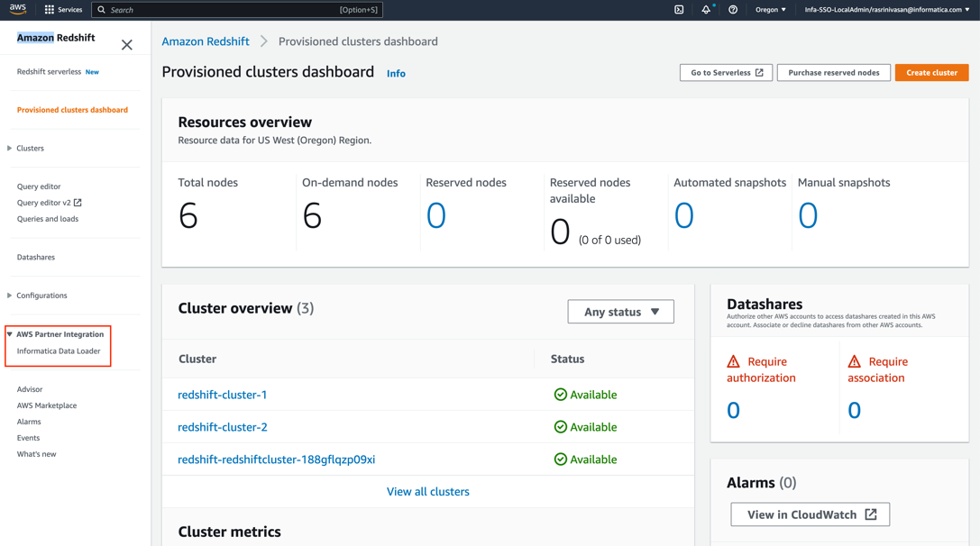Open Advisor in the sidebar

coord(30,388)
